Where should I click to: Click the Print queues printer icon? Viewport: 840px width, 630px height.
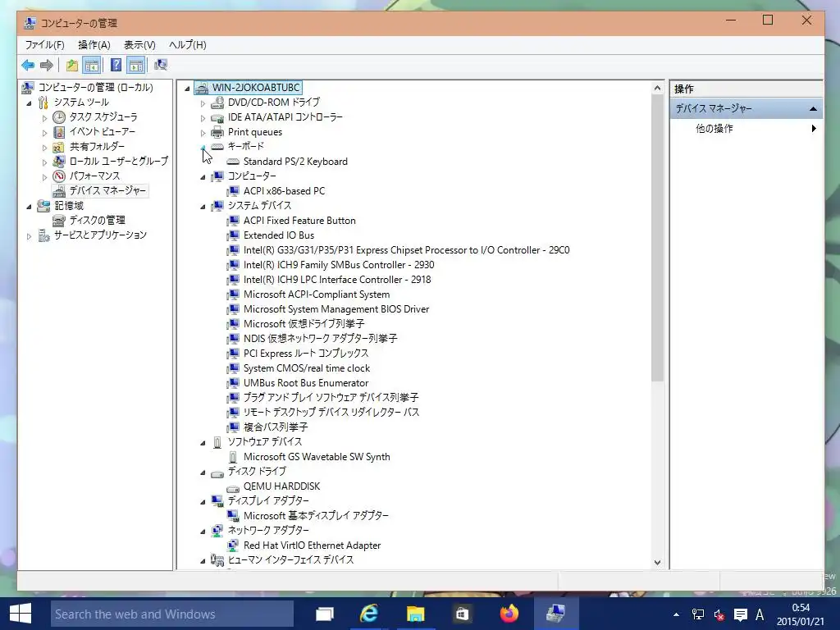tap(217, 132)
